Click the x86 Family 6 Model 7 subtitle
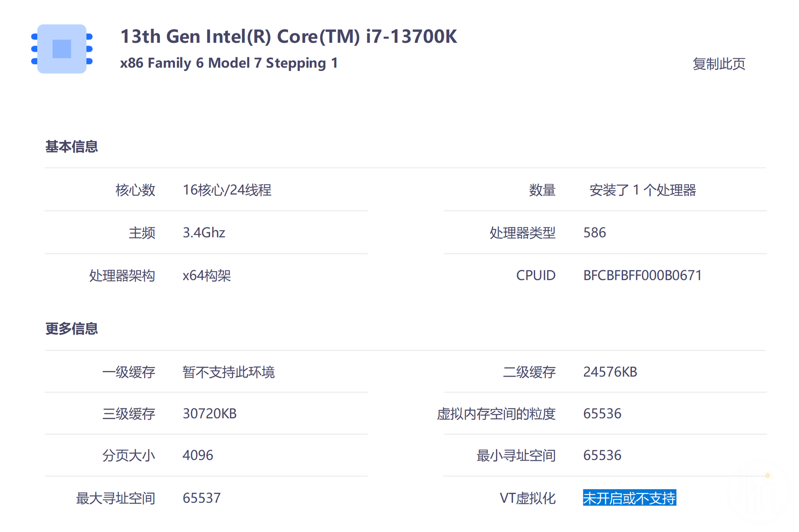This screenshot has height=532, width=799. pos(228,63)
